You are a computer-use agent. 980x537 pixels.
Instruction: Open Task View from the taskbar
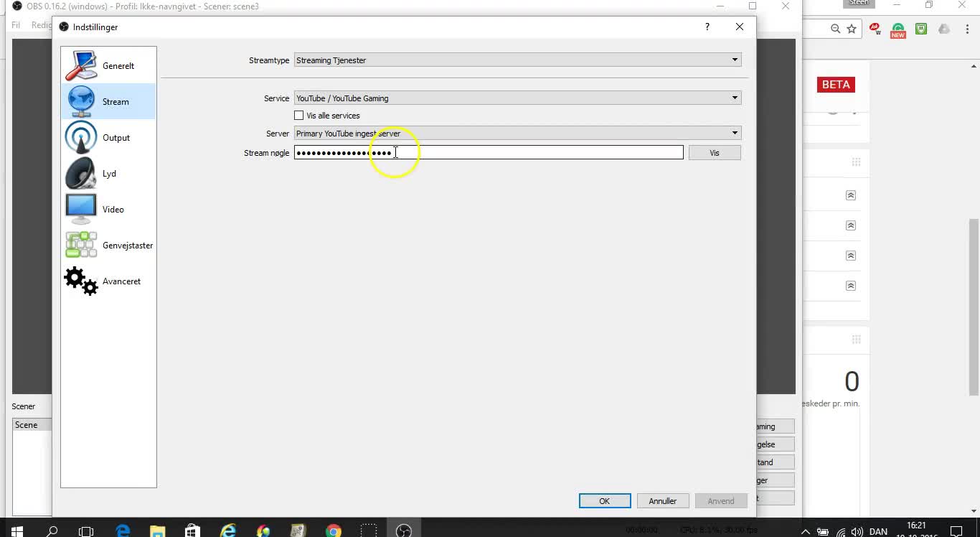[x=86, y=531]
